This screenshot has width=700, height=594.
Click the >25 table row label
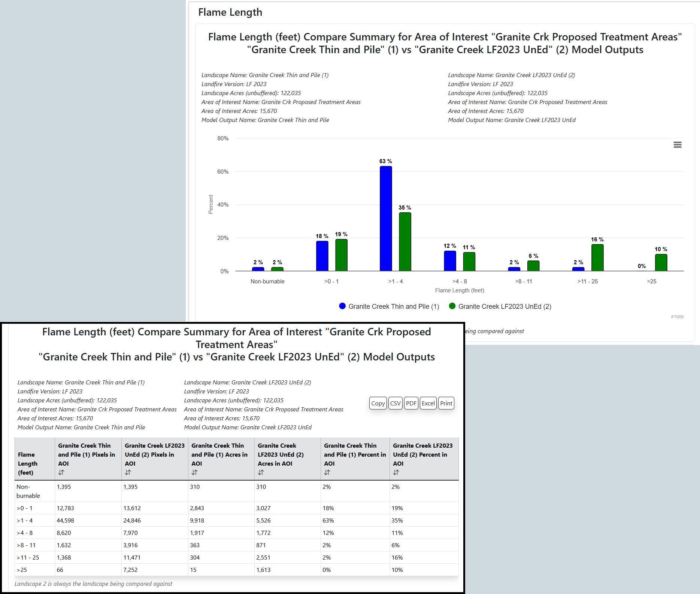click(22, 570)
